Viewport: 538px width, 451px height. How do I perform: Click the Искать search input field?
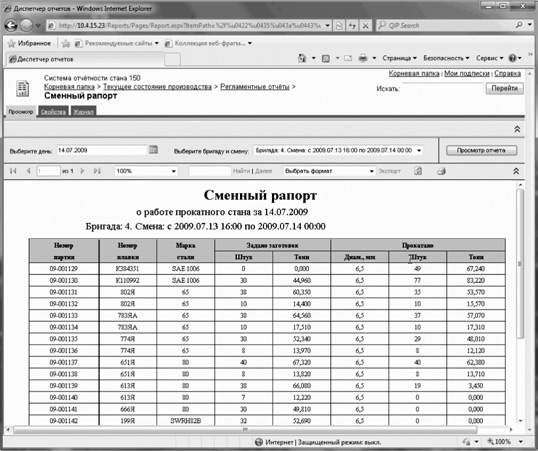pyautogui.click(x=442, y=88)
